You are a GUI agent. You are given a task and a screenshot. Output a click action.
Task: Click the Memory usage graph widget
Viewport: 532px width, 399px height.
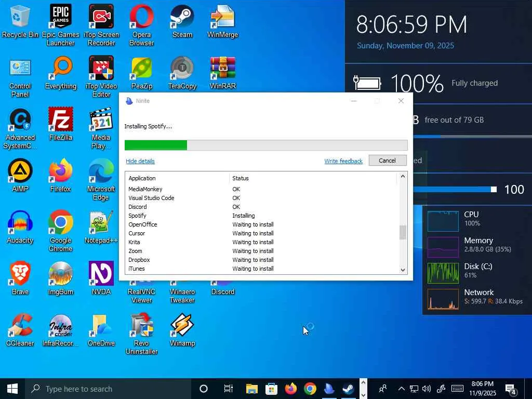coord(443,247)
